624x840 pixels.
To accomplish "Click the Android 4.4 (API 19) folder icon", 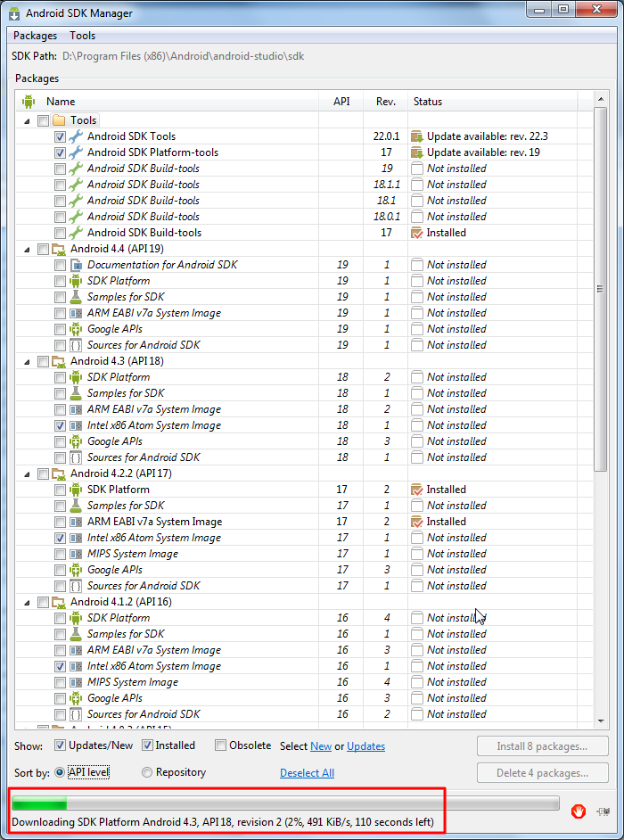I will (x=58, y=249).
